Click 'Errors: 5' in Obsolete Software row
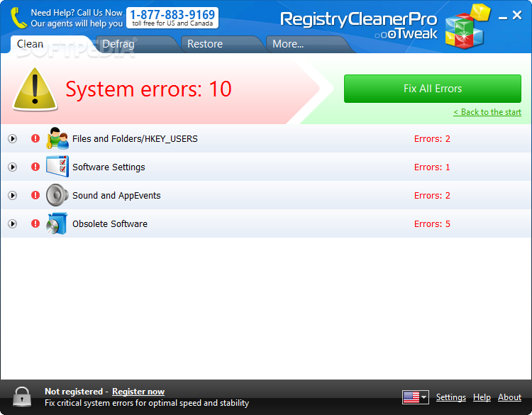This screenshot has height=415, width=532. click(432, 224)
